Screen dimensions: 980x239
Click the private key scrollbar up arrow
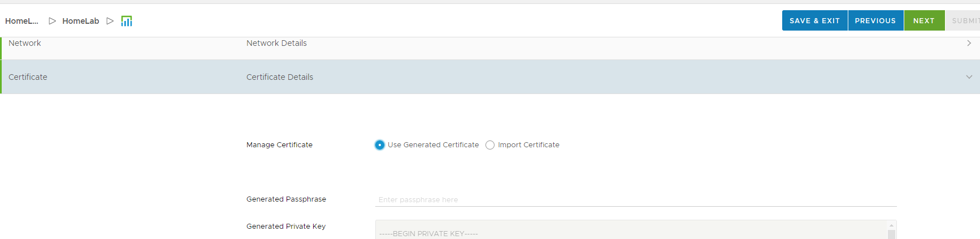click(x=891, y=225)
